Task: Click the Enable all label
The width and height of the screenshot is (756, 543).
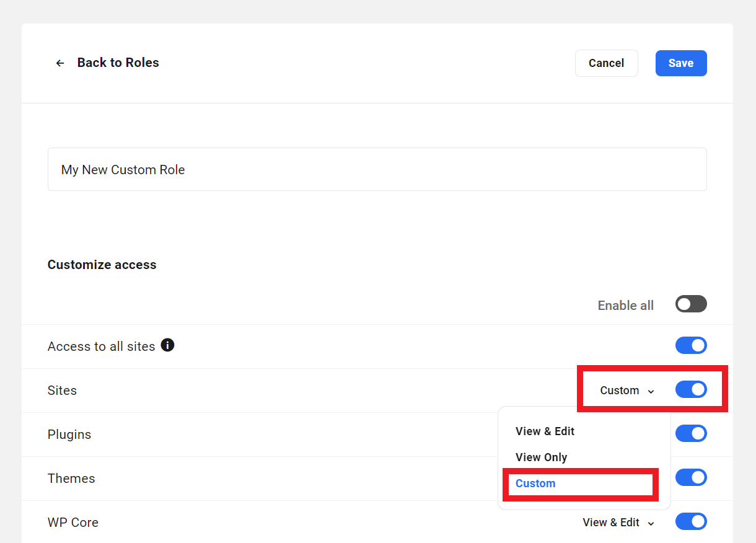Action: [x=625, y=305]
